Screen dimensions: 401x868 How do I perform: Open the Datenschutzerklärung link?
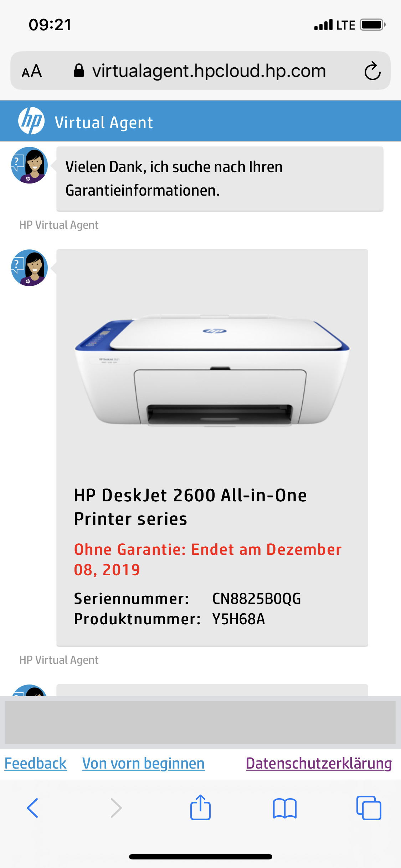pos(319,764)
